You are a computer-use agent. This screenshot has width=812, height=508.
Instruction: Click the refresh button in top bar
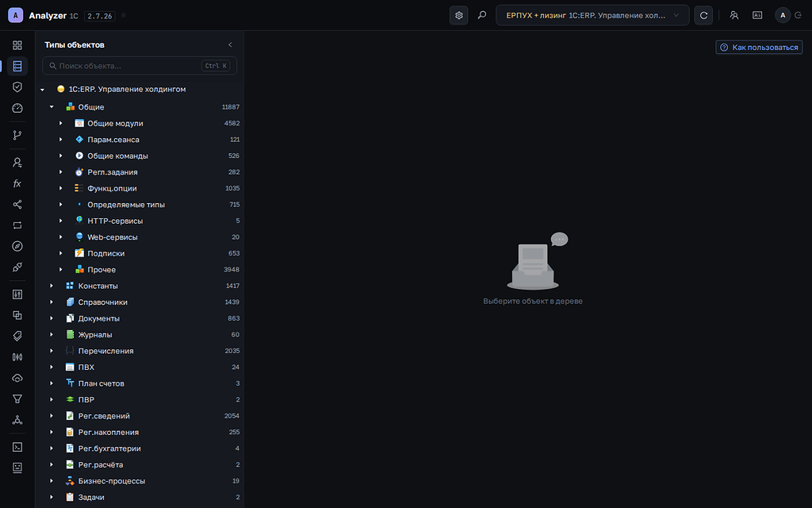(x=704, y=16)
